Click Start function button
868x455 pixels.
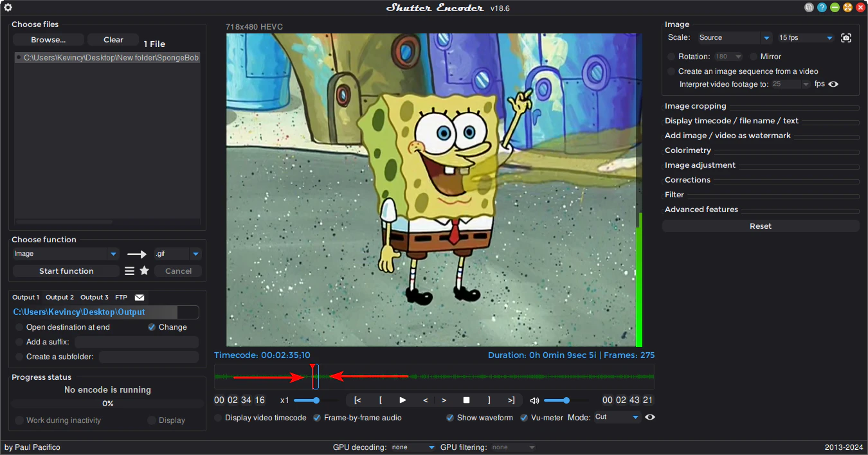click(66, 271)
